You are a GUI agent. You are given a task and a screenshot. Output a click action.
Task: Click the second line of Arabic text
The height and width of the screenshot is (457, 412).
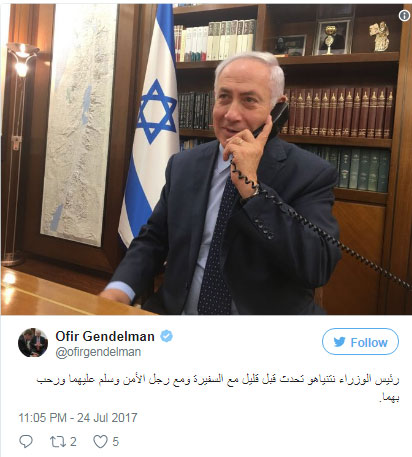pos(389,397)
